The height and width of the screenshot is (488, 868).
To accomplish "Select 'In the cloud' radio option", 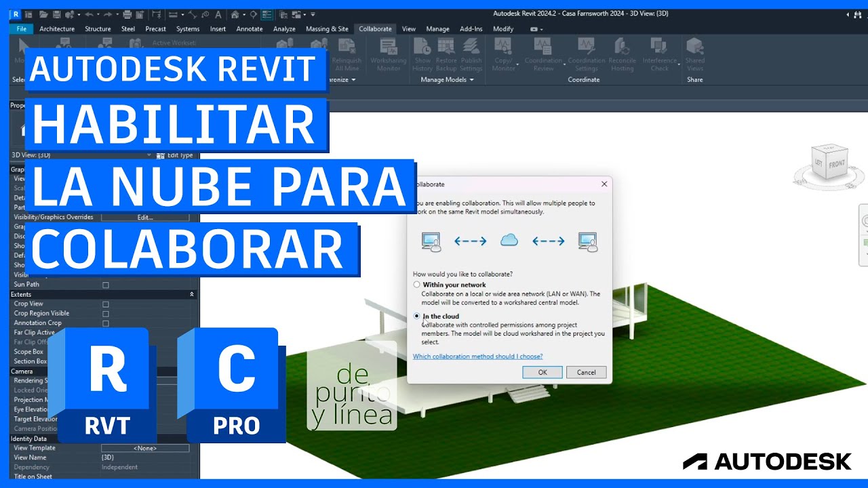I will click(417, 316).
